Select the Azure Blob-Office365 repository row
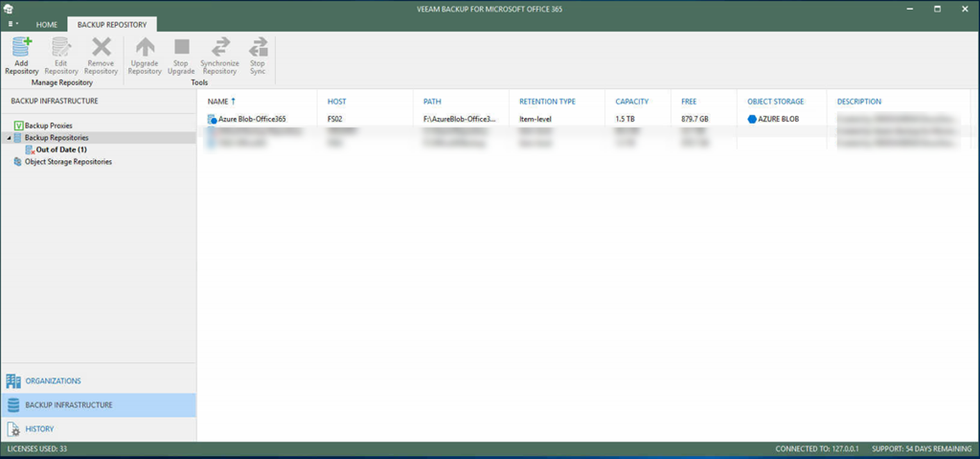 click(x=582, y=119)
